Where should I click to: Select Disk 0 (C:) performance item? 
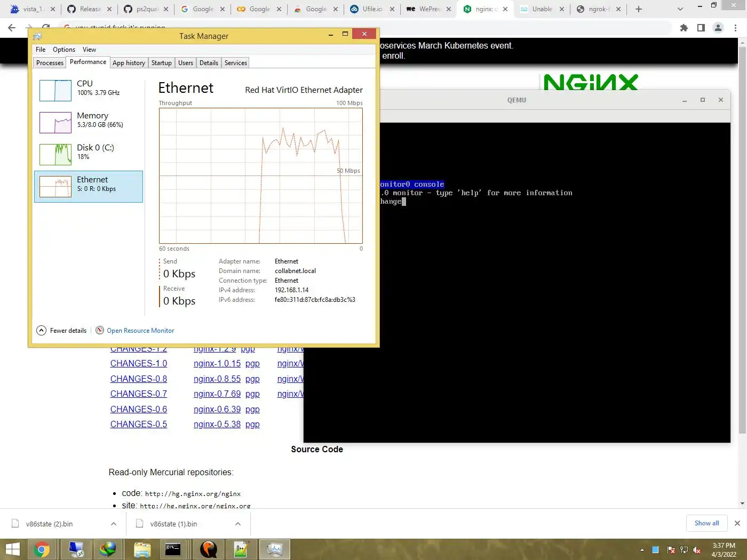pos(89,154)
